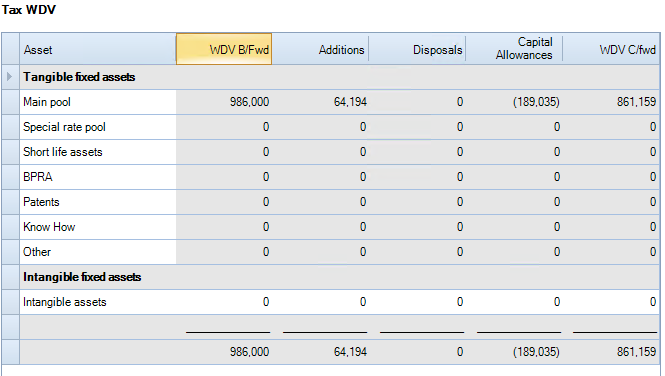Click Patents Capital Allowances cell

point(514,202)
